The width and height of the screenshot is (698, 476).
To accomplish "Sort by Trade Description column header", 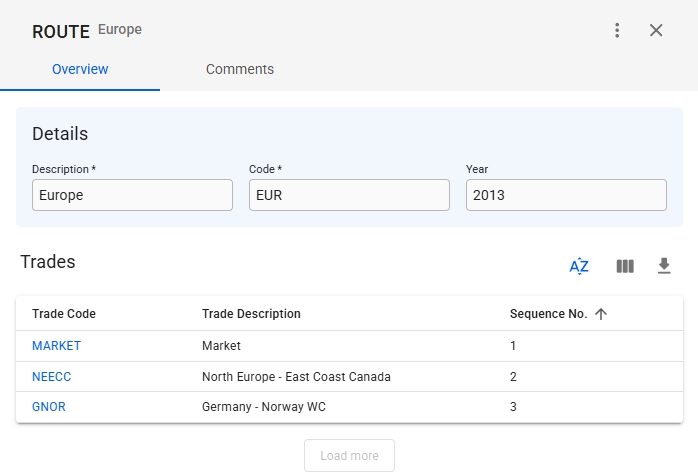I will (251, 314).
